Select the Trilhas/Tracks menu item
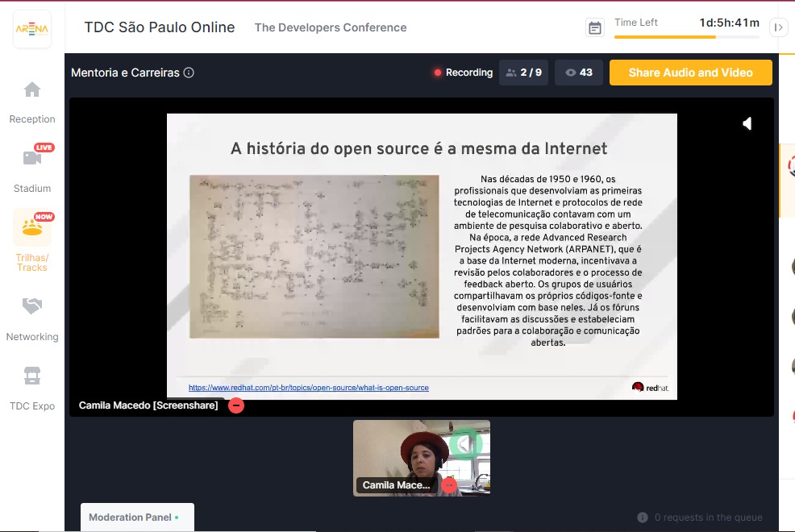 point(32,239)
